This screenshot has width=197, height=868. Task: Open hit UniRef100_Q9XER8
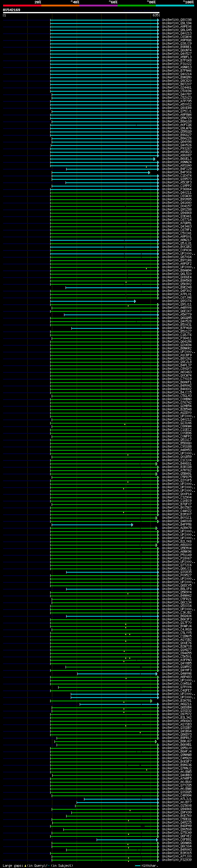176,108
